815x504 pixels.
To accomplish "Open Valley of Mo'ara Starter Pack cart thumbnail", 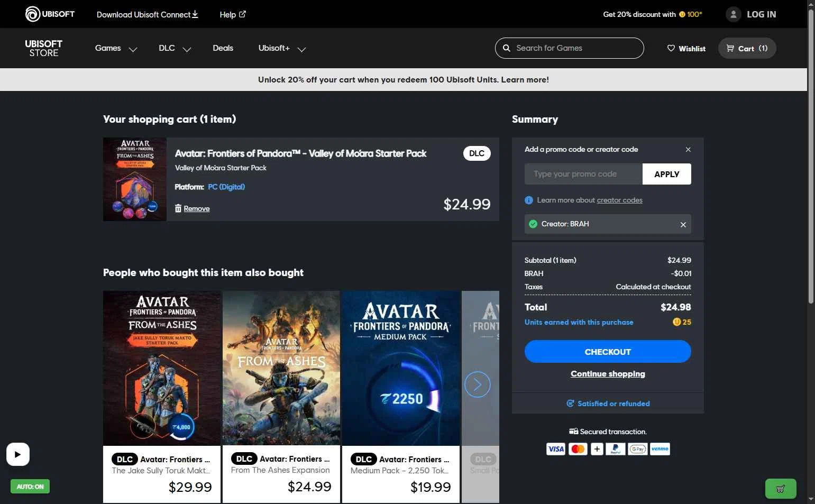I will click(135, 179).
